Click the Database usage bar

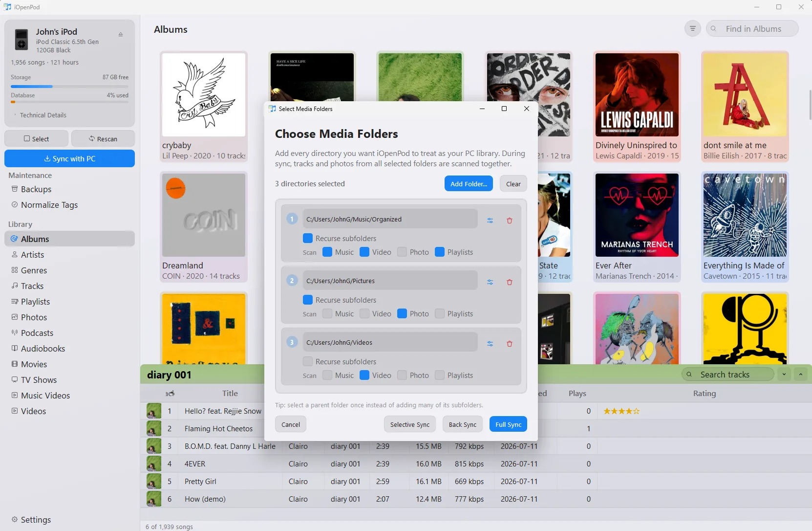(x=69, y=102)
